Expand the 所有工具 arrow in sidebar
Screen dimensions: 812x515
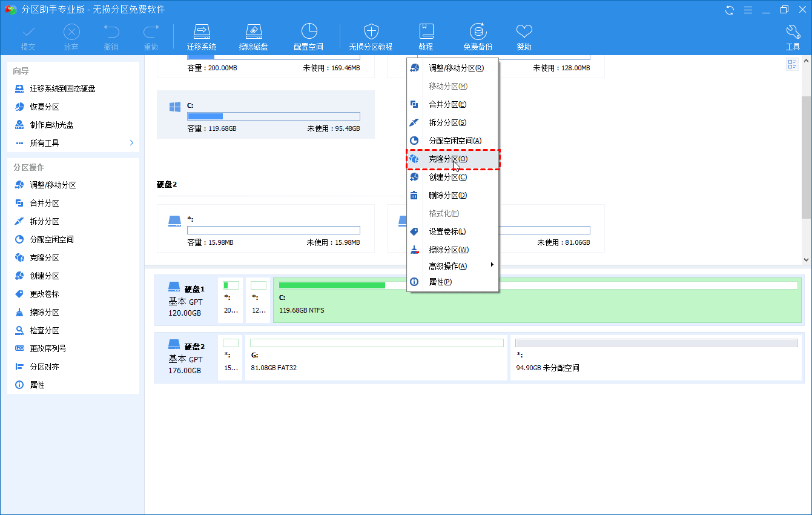pos(131,143)
